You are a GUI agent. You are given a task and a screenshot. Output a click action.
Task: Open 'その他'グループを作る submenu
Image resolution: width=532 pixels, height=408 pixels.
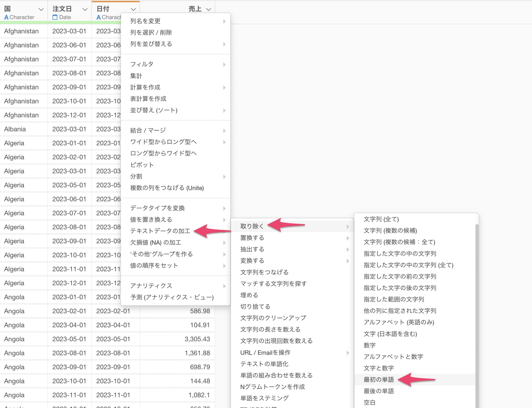point(176,254)
